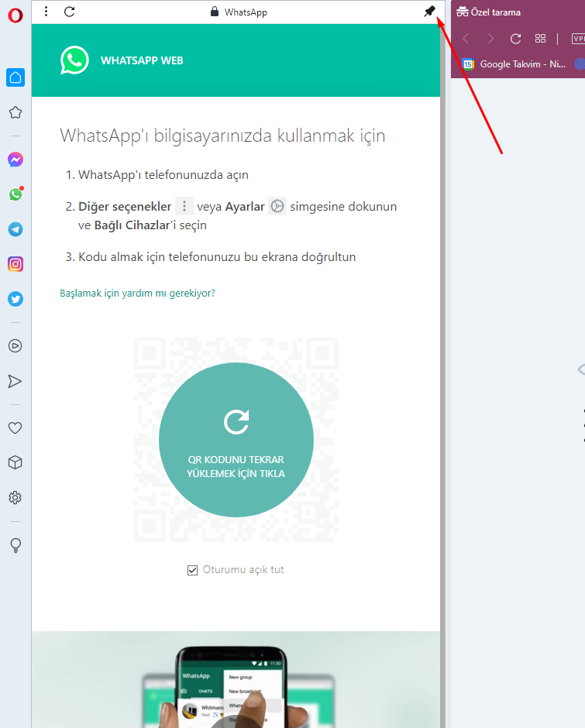The width and height of the screenshot is (585, 728).
Task: Open Extensions cube icon in sidebar
Action: 15,462
